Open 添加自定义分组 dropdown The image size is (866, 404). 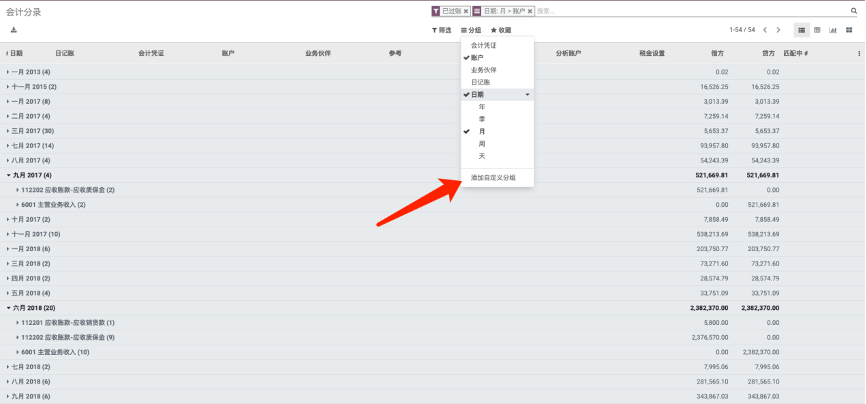(x=493, y=177)
